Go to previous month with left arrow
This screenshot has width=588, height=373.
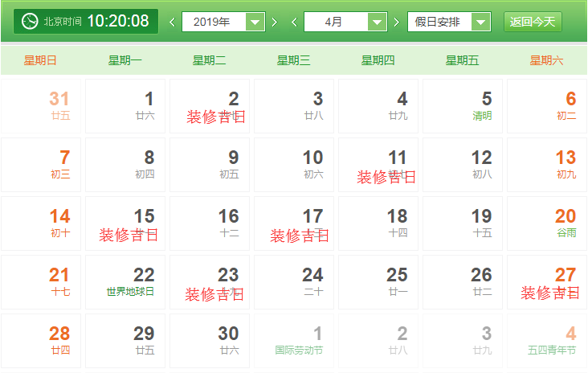pyautogui.click(x=294, y=22)
